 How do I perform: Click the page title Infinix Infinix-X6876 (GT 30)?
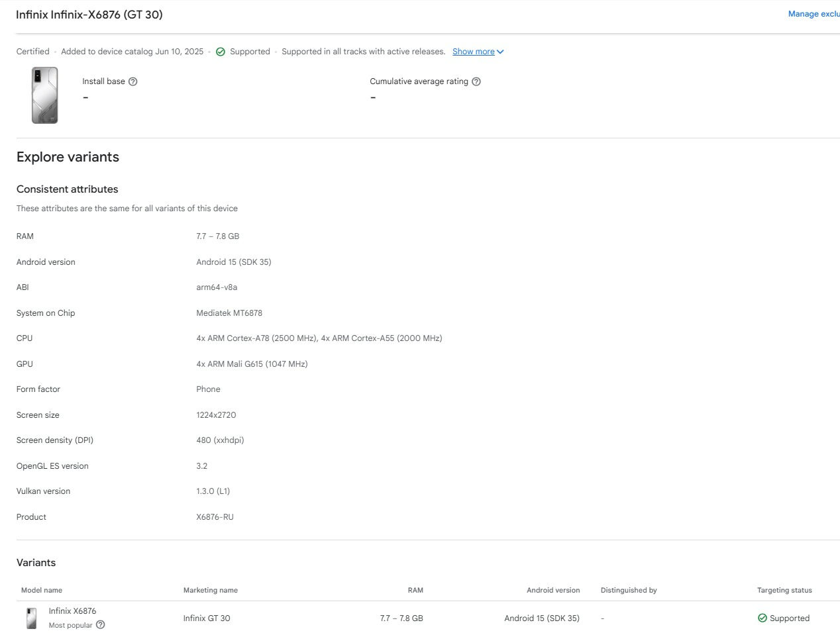point(89,15)
